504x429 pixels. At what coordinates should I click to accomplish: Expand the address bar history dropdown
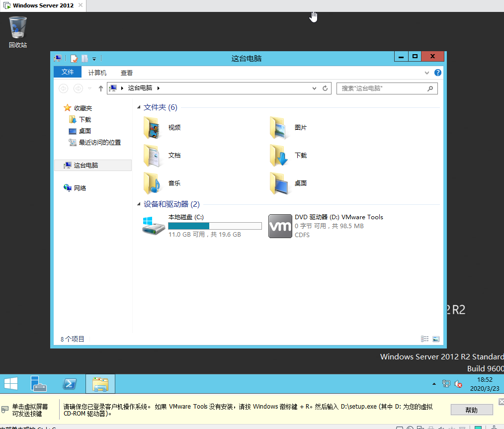pyautogui.click(x=314, y=88)
